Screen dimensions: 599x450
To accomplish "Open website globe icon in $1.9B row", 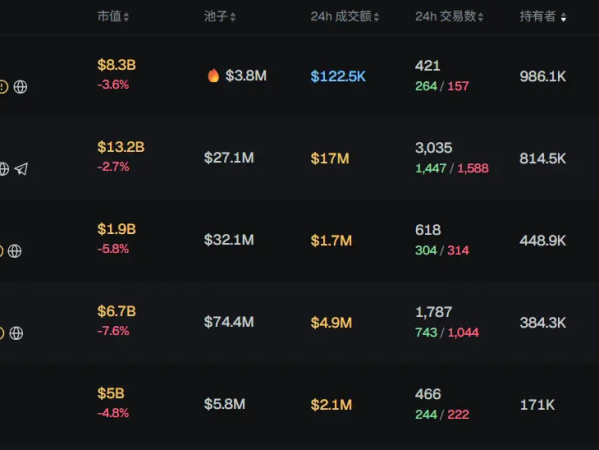I will (15, 251).
